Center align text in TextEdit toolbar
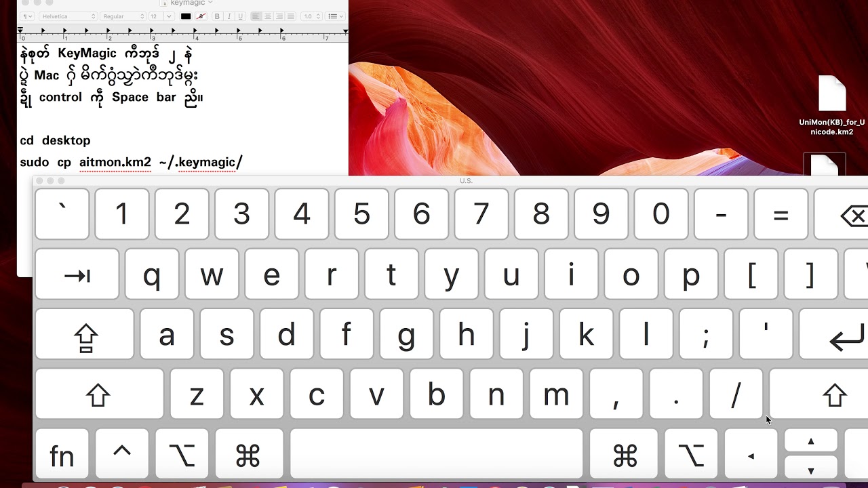The height and width of the screenshot is (488, 868). pyautogui.click(x=267, y=16)
